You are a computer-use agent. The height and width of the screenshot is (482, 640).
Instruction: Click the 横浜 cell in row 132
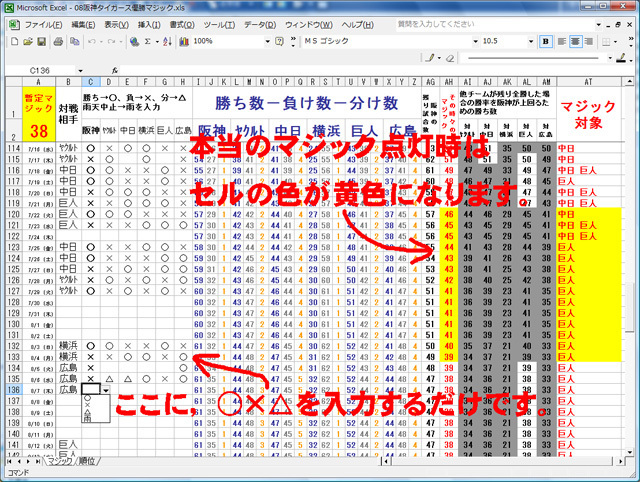tap(68, 346)
